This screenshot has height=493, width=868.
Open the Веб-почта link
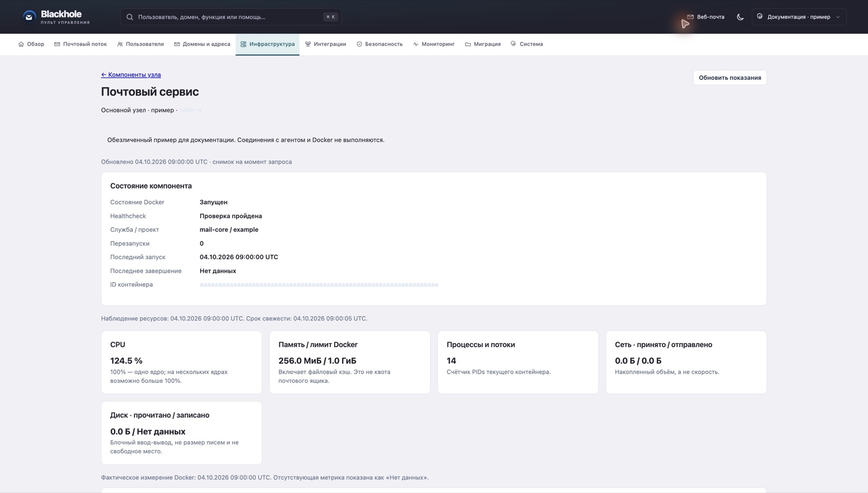tap(705, 17)
